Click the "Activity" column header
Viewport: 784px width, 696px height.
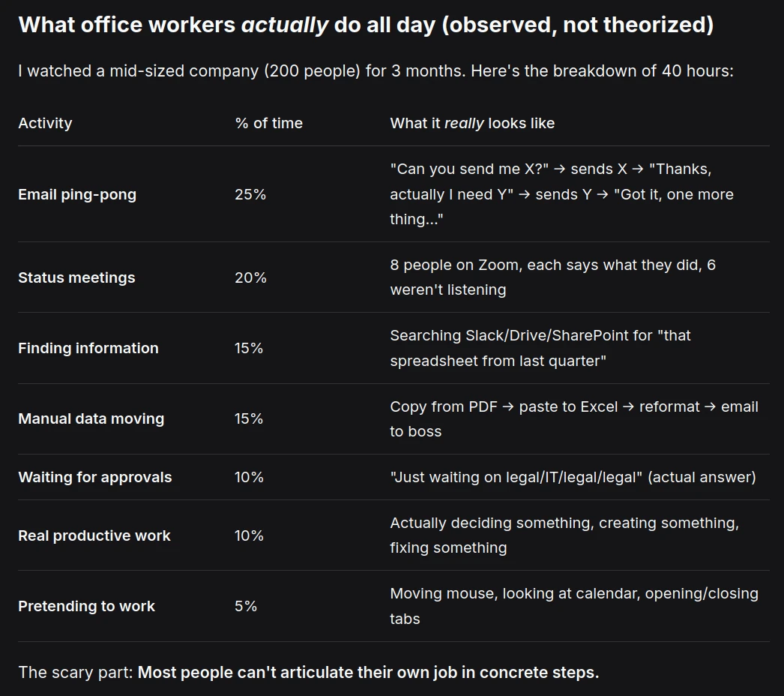tap(45, 123)
